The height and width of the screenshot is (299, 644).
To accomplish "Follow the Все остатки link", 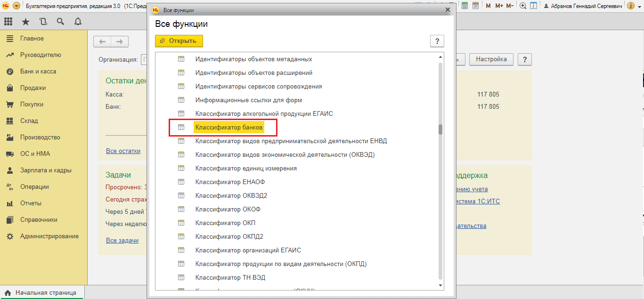I will tap(123, 151).
